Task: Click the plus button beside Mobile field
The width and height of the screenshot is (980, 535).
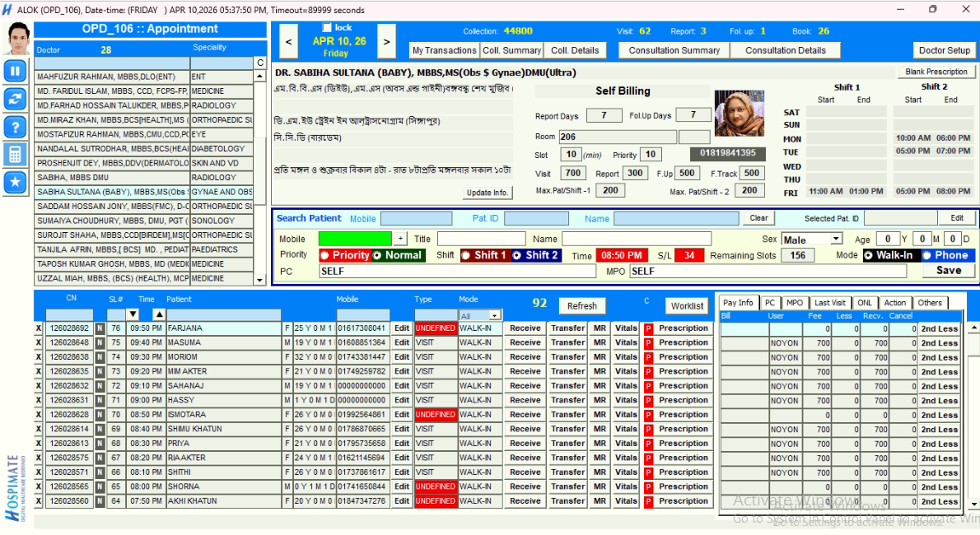Action: [x=400, y=239]
